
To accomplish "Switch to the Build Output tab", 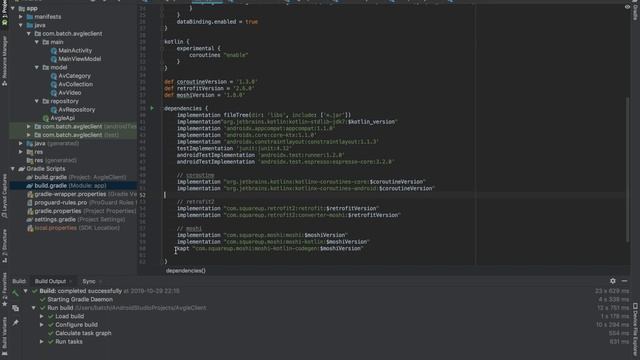I will (x=50, y=281).
